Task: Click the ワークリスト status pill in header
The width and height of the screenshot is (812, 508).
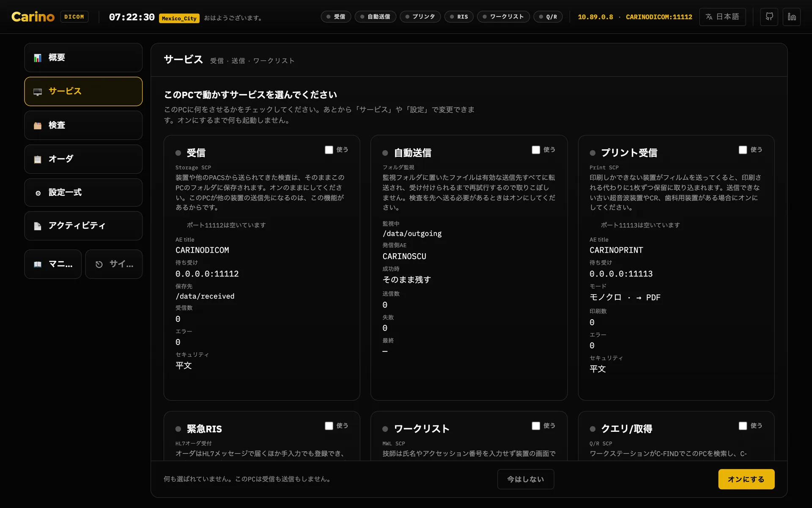Action: [503, 17]
